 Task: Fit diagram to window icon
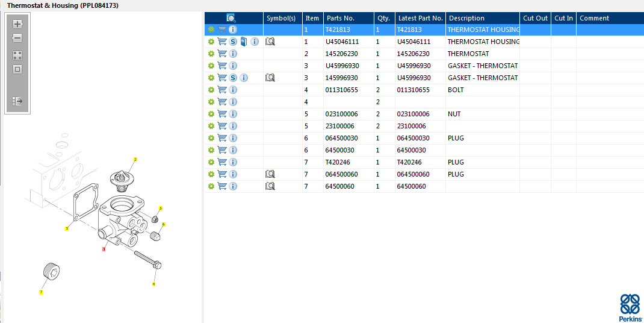(x=17, y=69)
